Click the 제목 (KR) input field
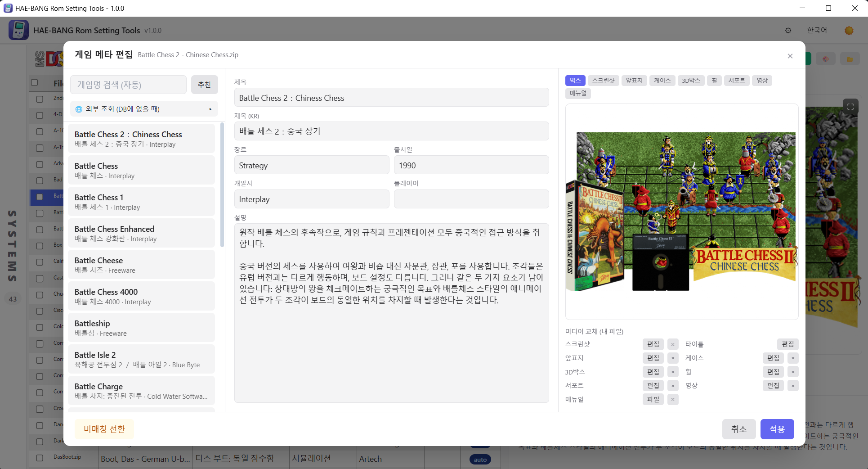The height and width of the screenshot is (469, 868). pyautogui.click(x=391, y=131)
